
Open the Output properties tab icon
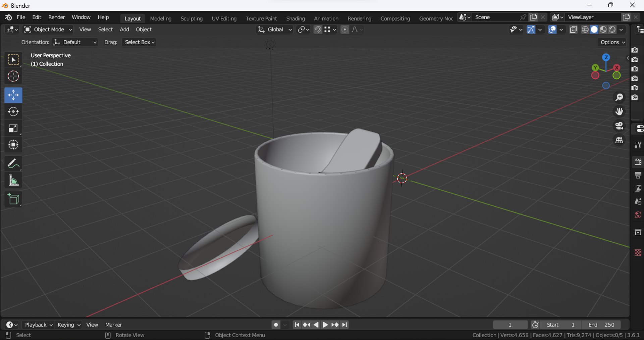(638, 175)
